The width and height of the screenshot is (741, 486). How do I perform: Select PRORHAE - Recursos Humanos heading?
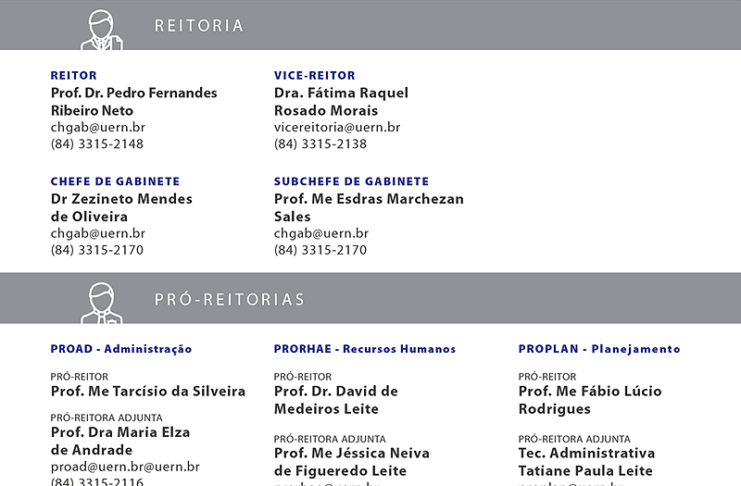click(x=365, y=349)
